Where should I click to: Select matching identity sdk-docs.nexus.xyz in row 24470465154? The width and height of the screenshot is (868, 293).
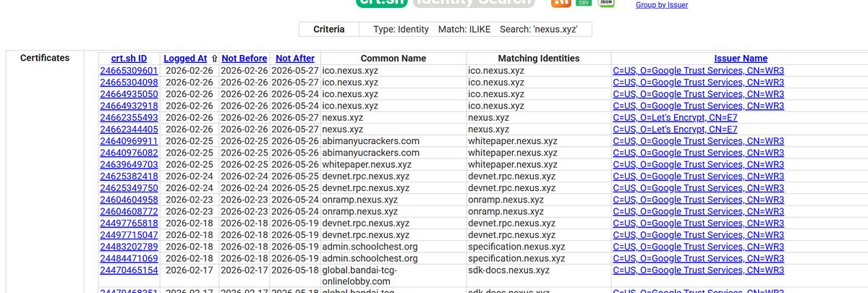[x=509, y=270]
